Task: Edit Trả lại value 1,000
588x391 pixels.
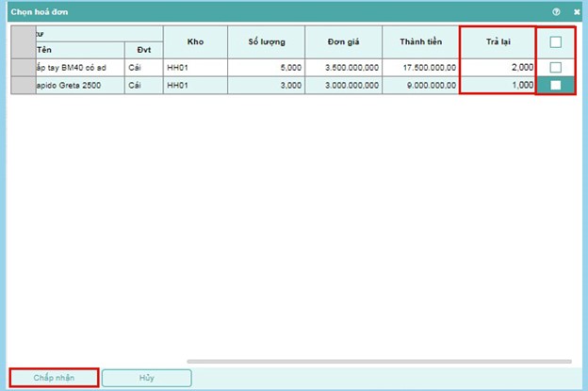Action: [497, 85]
